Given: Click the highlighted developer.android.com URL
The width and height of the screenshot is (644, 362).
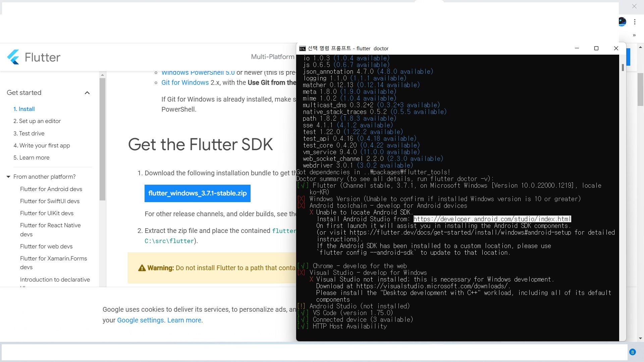Looking at the screenshot, I should click(492, 219).
